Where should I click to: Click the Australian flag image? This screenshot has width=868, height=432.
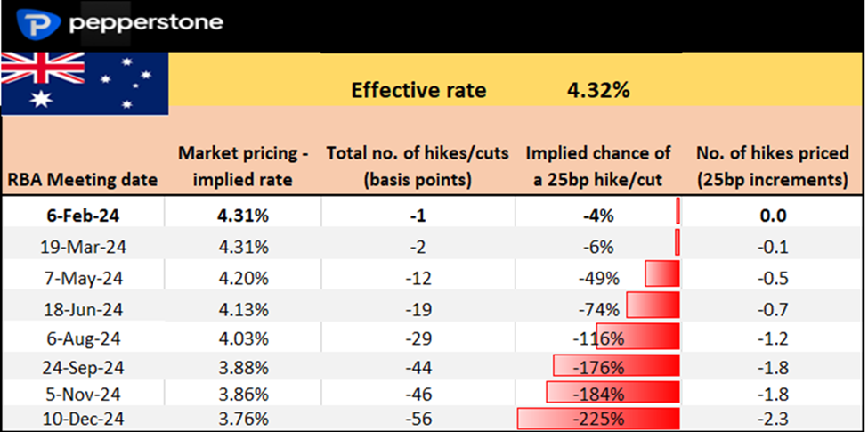(x=85, y=83)
